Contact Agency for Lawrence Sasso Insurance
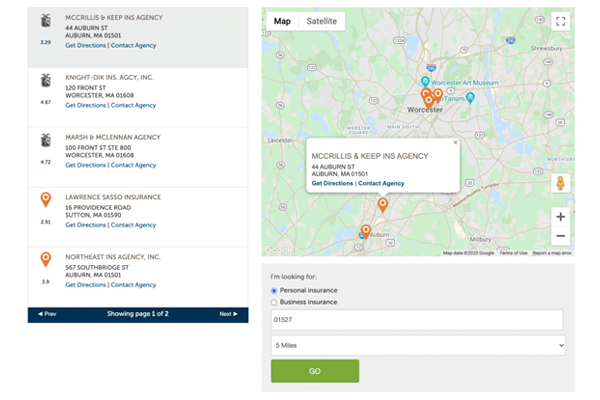This screenshot has width=600, height=400. [134, 225]
